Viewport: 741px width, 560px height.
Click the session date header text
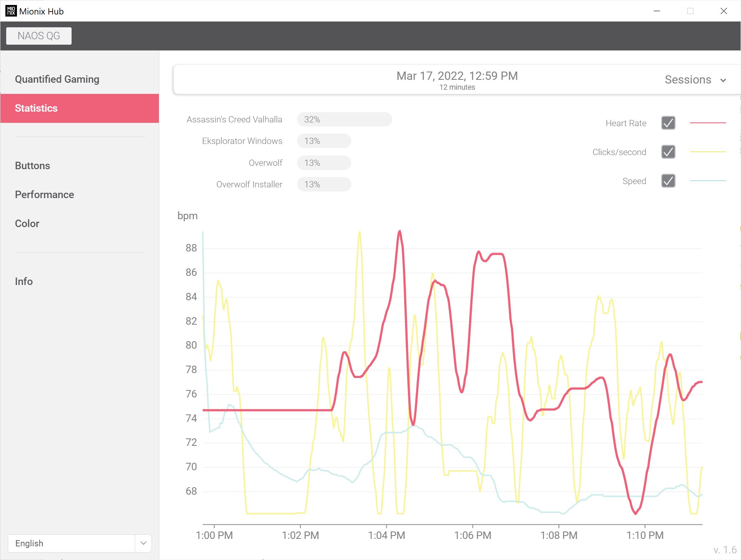pos(457,76)
